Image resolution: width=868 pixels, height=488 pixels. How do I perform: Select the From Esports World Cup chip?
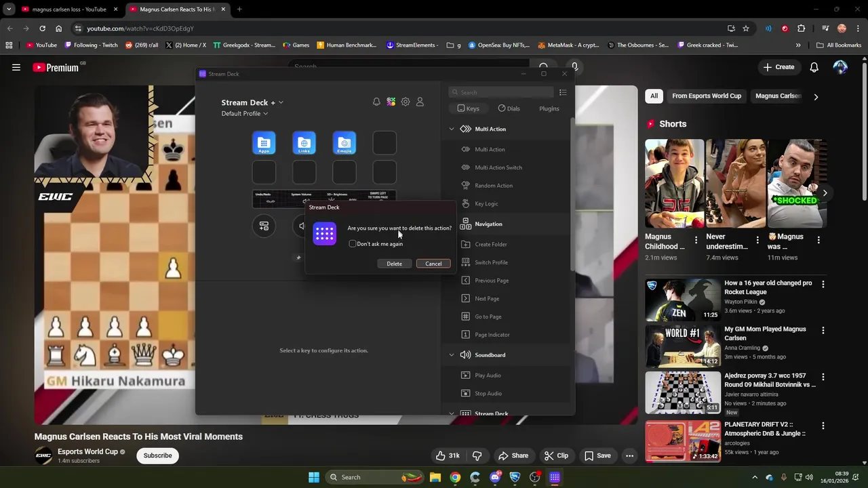pyautogui.click(x=707, y=96)
